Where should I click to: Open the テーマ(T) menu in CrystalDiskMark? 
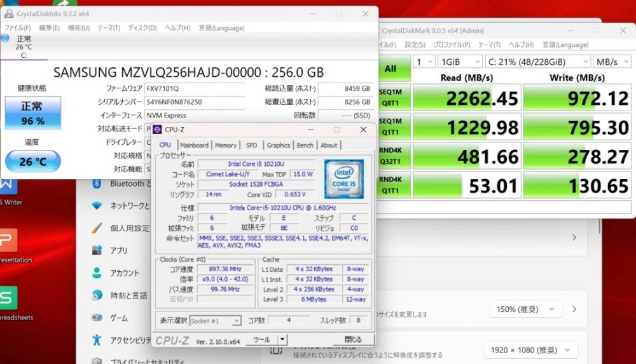489,45
